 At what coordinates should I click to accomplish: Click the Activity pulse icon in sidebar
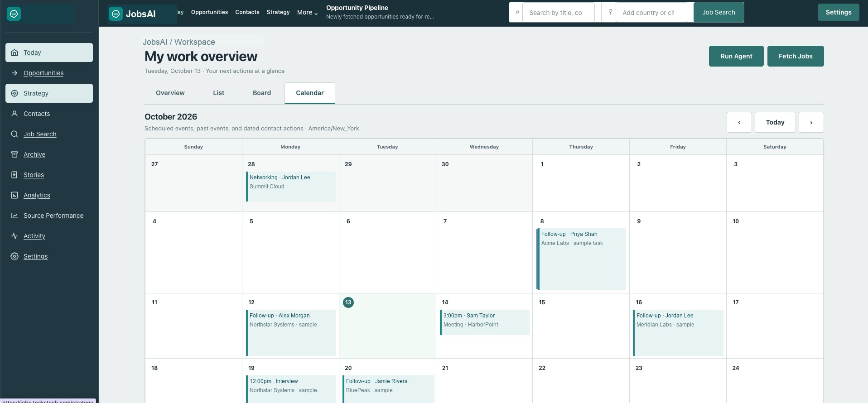pos(14,236)
